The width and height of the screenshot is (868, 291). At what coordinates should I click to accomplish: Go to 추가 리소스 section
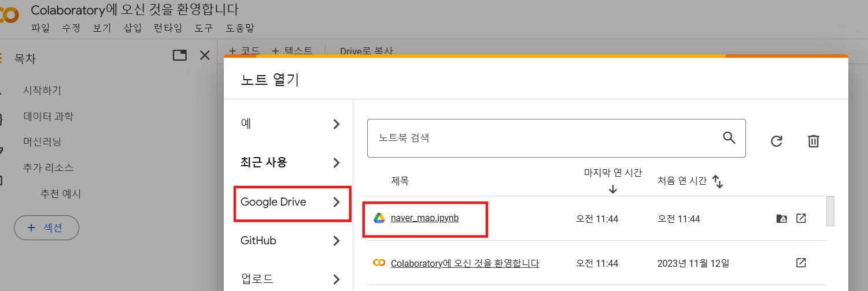pyautogui.click(x=48, y=168)
